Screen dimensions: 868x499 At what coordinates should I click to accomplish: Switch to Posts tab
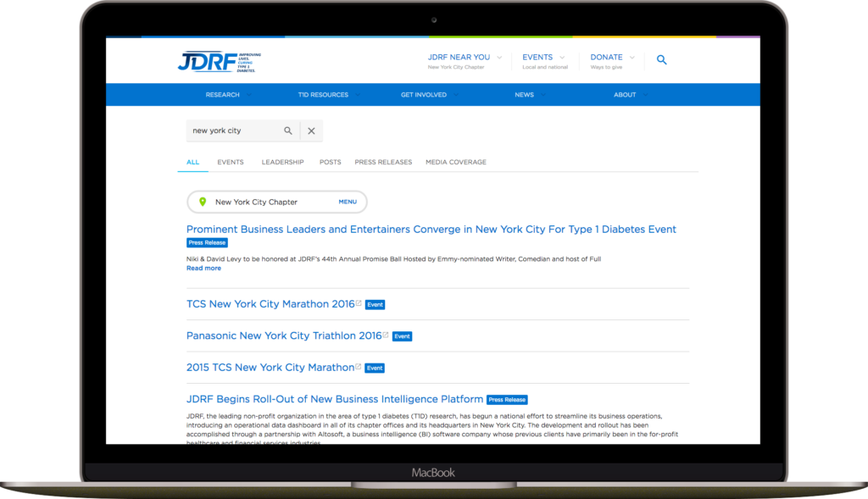click(x=330, y=162)
